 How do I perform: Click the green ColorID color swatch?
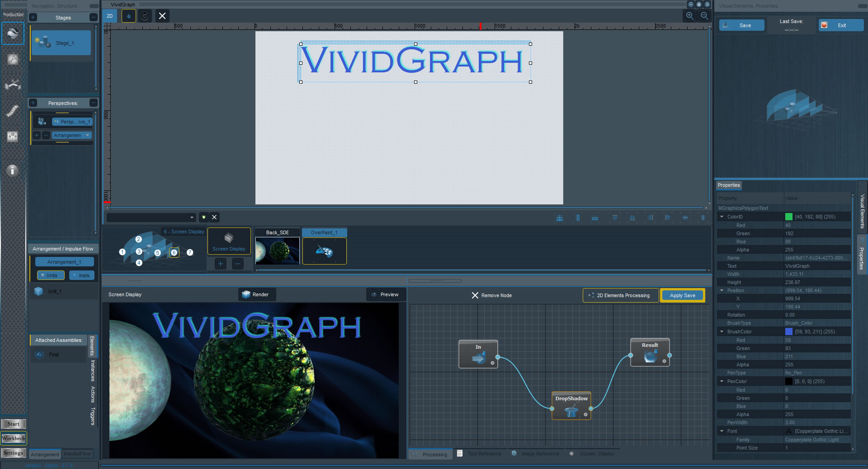(789, 217)
